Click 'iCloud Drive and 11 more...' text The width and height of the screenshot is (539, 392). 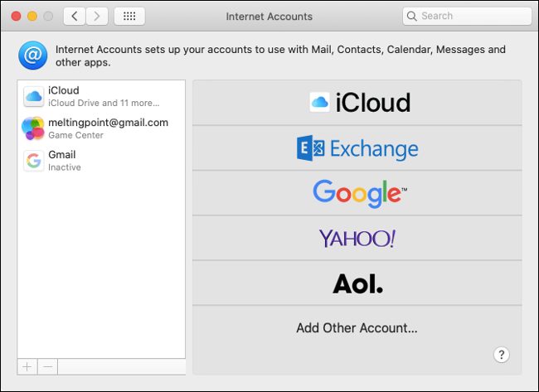coord(104,103)
